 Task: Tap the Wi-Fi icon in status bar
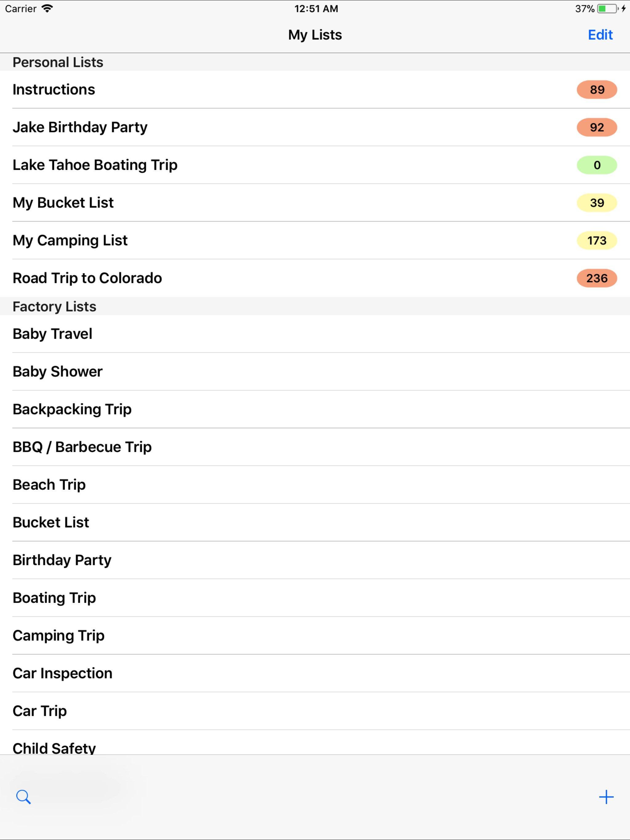47,9
